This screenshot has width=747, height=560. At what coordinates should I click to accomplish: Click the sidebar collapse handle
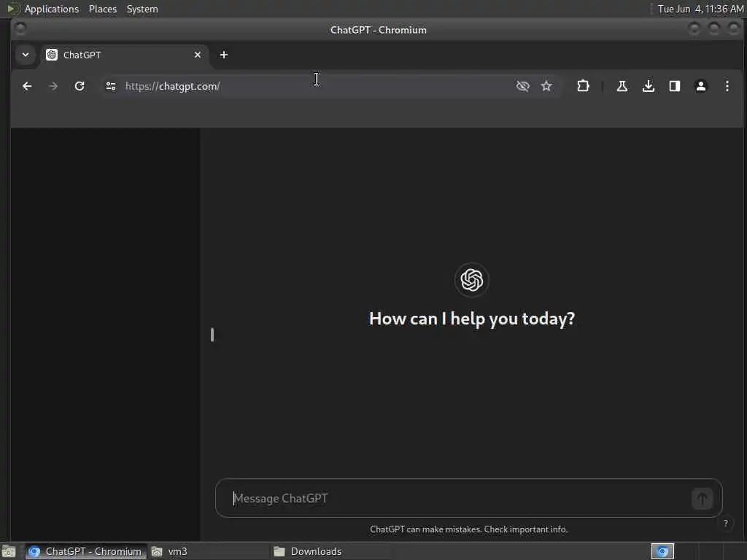(x=212, y=335)
